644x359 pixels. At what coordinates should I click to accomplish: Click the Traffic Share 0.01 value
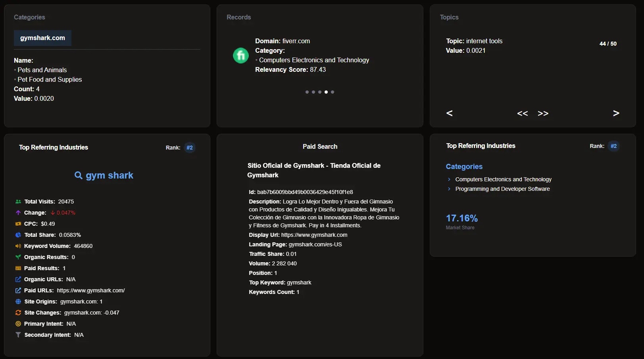pyautogui.click(x=291, y=254)
